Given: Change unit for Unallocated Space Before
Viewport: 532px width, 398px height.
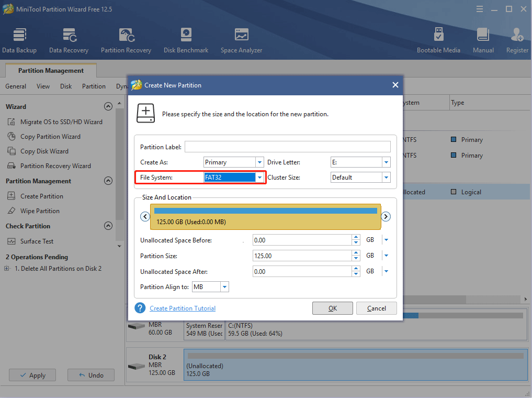Looking at the screenshot, I should [x=386, y=240].
